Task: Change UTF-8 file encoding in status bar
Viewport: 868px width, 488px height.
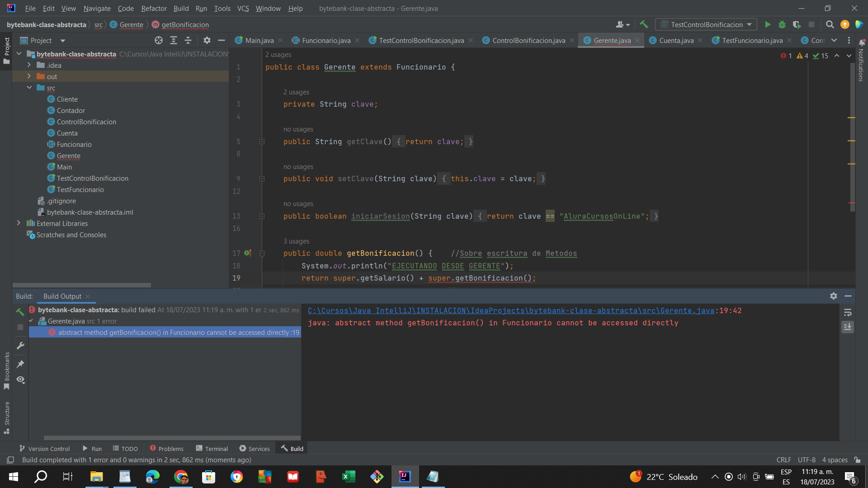Action: tap(807, 460)
